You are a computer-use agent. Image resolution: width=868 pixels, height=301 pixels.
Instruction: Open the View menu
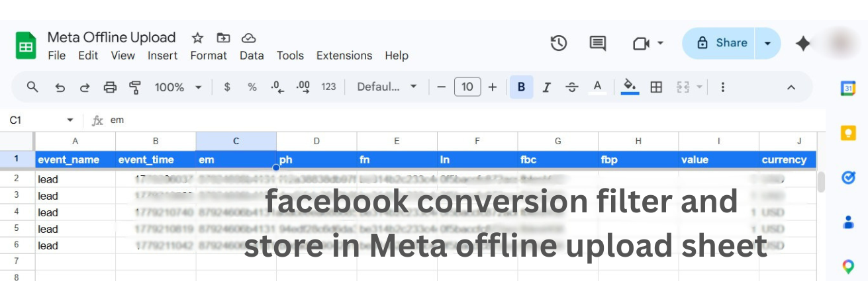(x=123, y=56)
